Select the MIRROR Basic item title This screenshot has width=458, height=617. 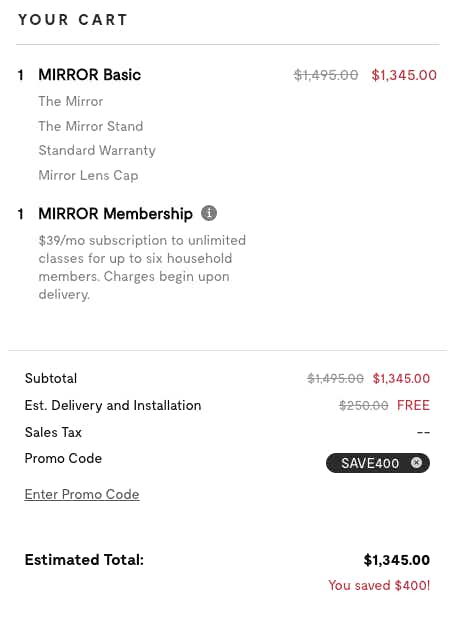pyautogui.click(x=89, y=75)
